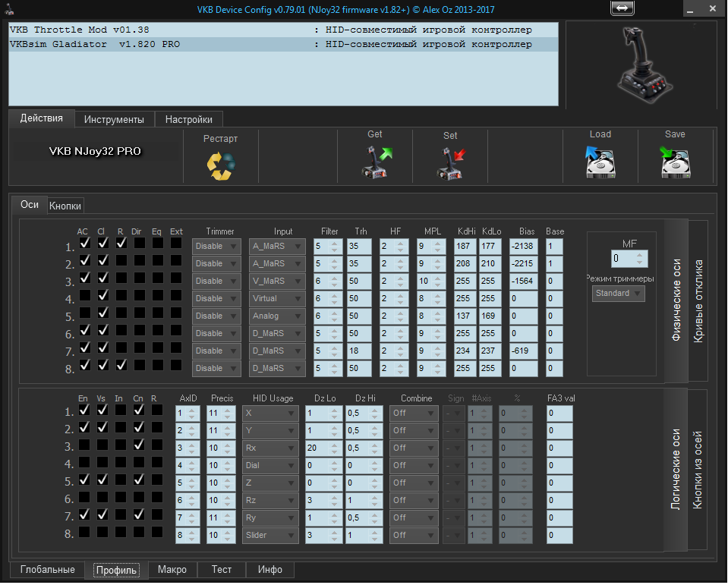
Task: Click HF stepper for physical axis 6
Action: (394, 334)
